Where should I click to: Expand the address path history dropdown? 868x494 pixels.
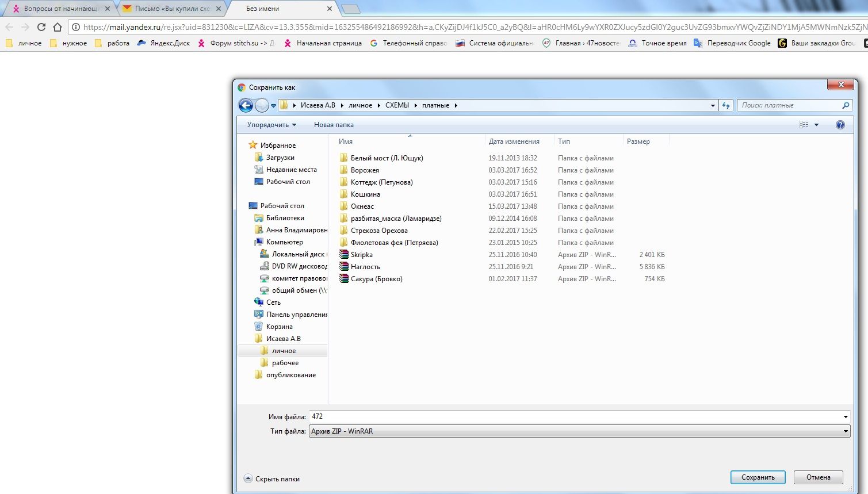(x=713, y=105)
